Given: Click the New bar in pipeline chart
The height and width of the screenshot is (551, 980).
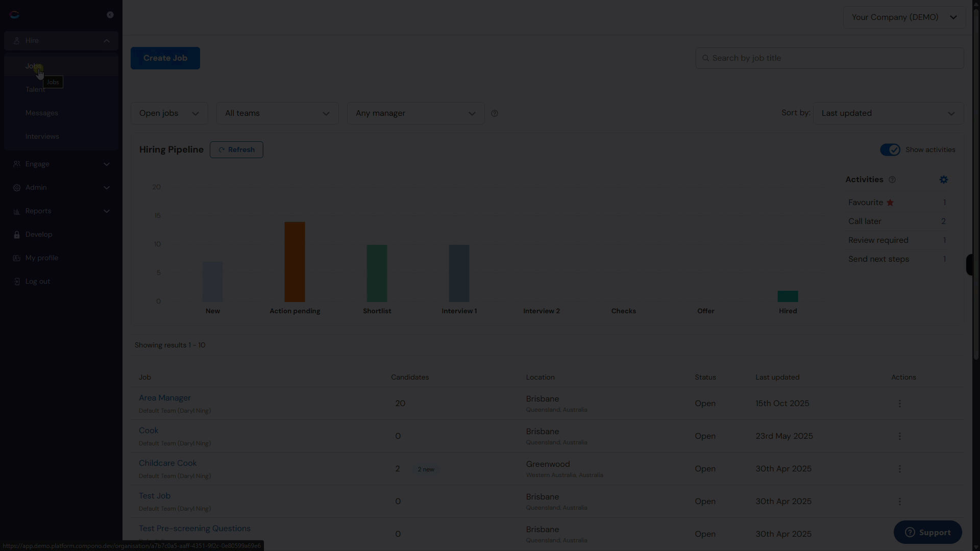Looking at the screenshot, I should [x=213, y=282].
